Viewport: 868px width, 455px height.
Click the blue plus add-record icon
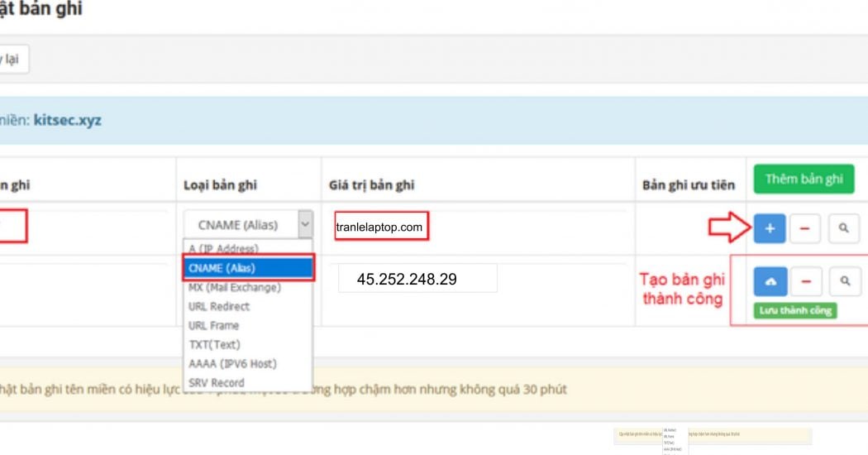click(770, 228)
